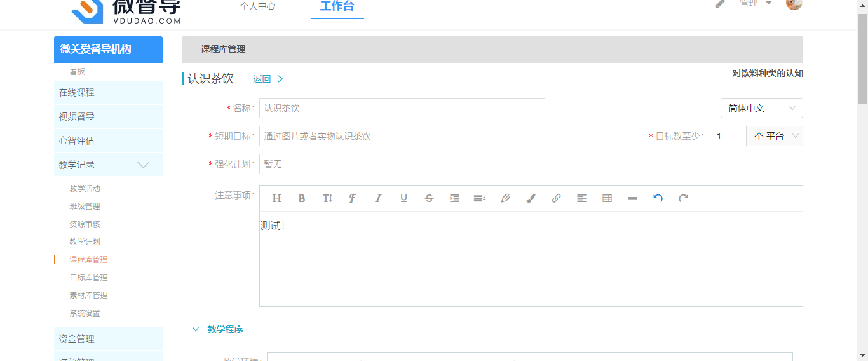Click the text alignment icon
This screenshot has width=868, height=361.
(x=581, y=198)
